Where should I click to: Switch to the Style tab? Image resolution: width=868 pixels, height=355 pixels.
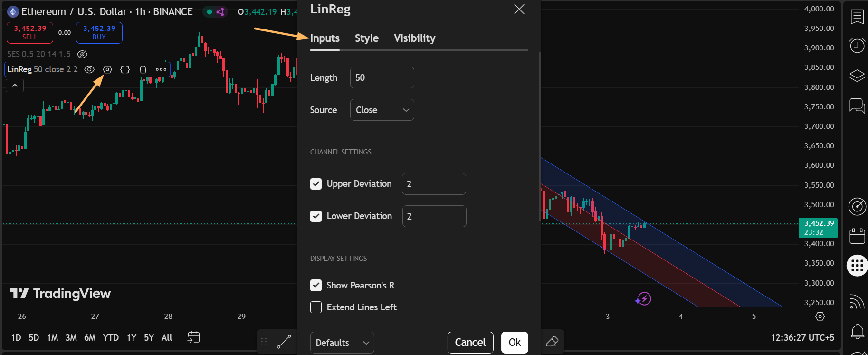click(x=367, y=38)
